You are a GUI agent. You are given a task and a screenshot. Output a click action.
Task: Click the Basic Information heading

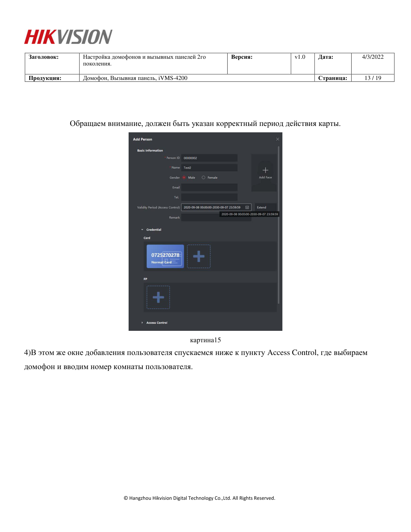150,150
